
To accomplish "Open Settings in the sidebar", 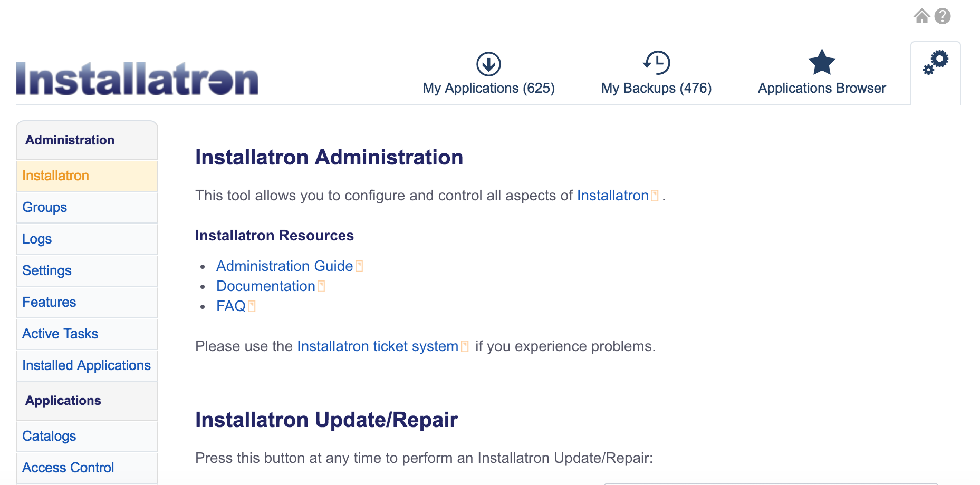I will click(87, 270).
